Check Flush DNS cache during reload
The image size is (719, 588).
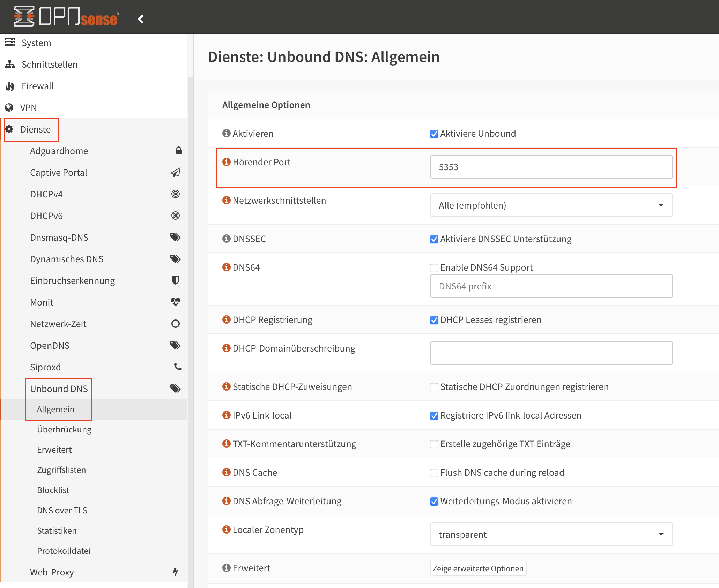coord(434,473)
